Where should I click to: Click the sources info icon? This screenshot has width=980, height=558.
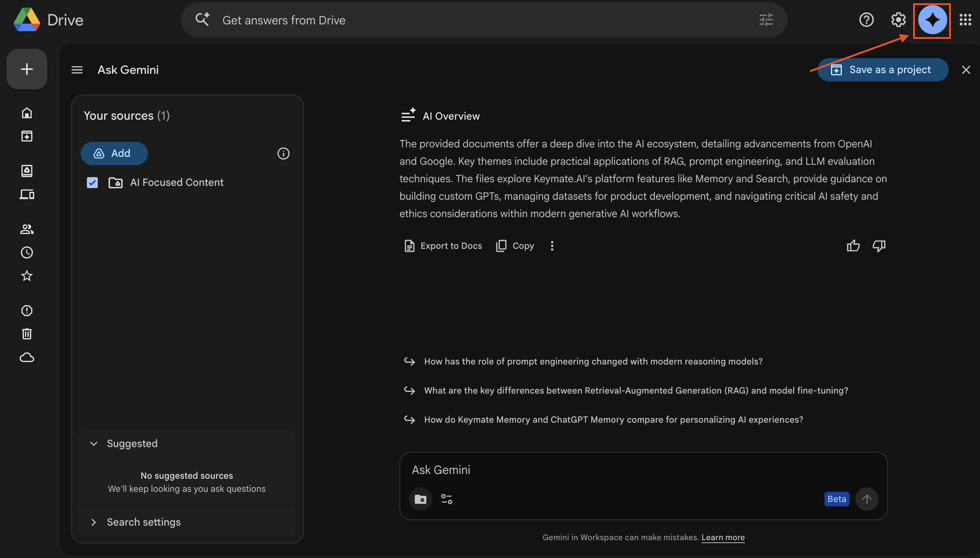[x=283, y=154]
